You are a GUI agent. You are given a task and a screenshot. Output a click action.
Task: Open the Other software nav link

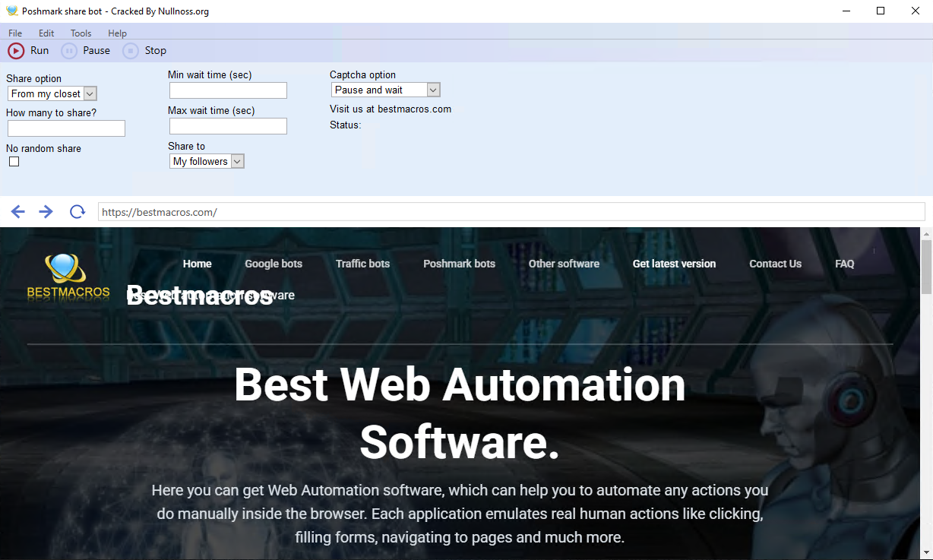pyautogui.click(x=564, y=264)
